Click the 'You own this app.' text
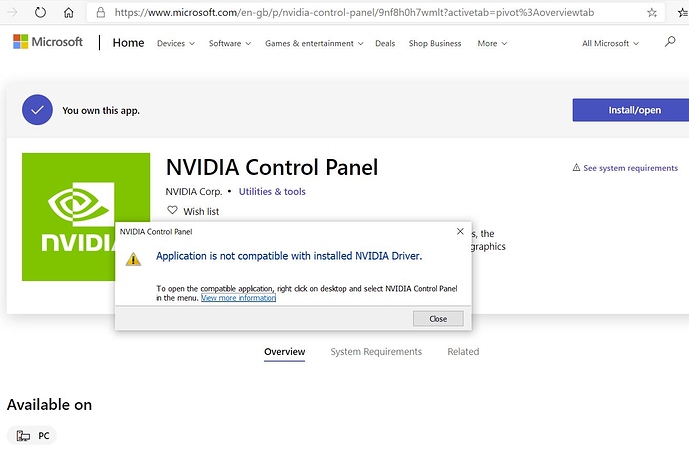Screen dimensions: 689x476 tap(101, 110)
